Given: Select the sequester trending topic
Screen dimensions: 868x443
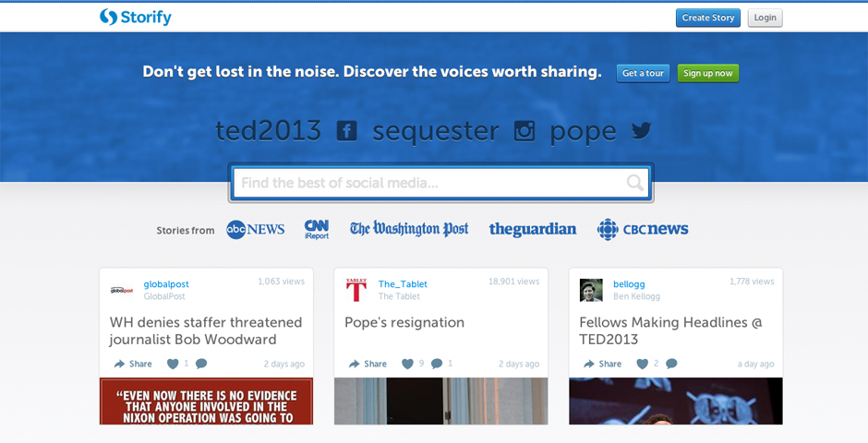Looking at the screenshot, I should click(x=436, y=132).
